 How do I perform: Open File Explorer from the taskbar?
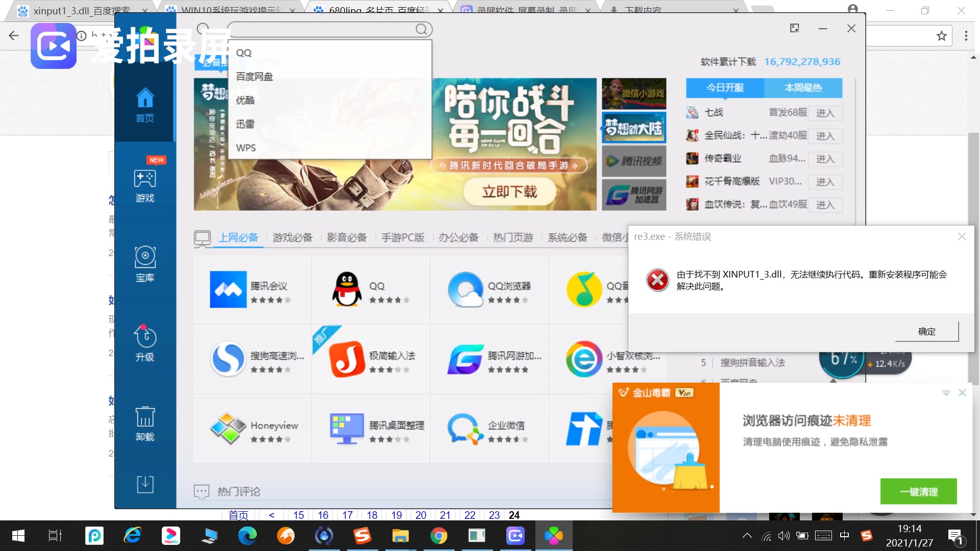(401, 536)
